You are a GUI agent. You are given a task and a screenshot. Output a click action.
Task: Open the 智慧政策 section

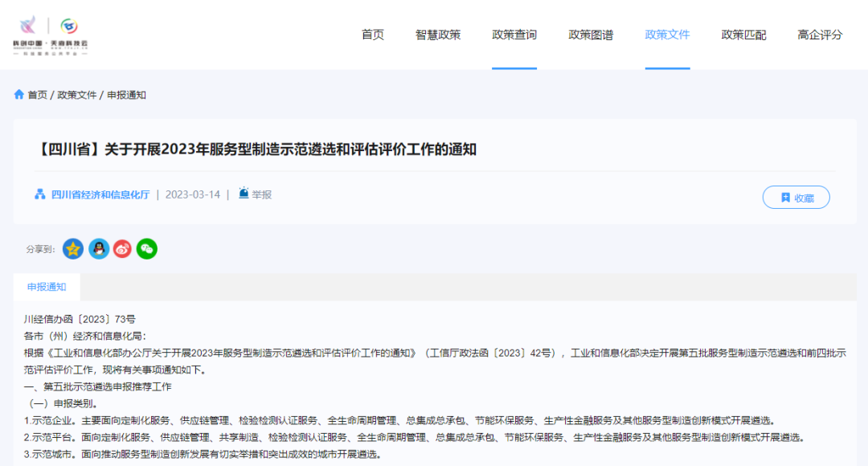[x=436, y=35]
